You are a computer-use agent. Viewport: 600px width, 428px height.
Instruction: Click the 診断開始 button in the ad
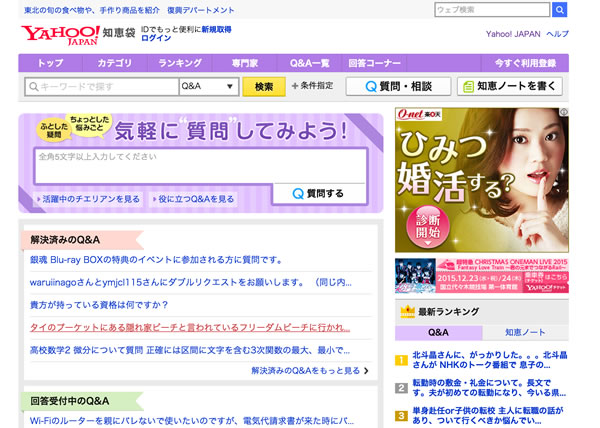click(x=428, y=227)
